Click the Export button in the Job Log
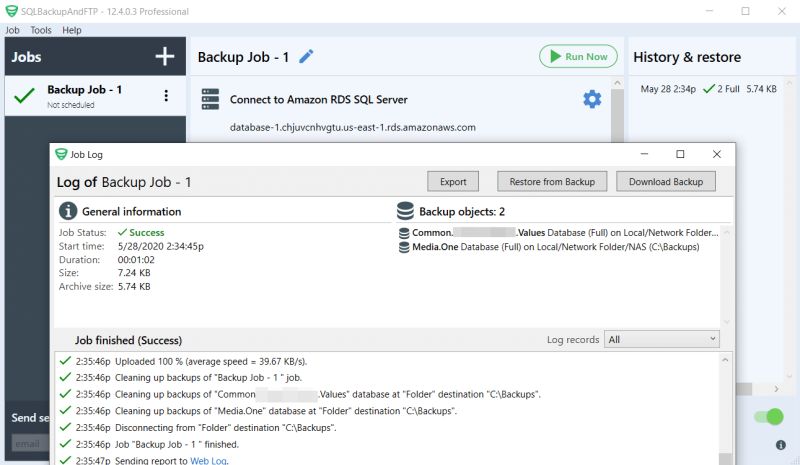The width and height of the screenshot is (800, 465). click(453, 182)
